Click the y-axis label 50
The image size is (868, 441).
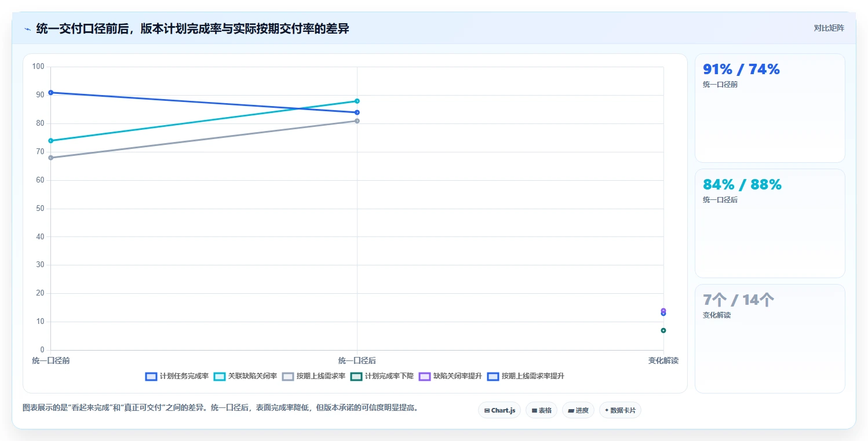coord(40,209)
